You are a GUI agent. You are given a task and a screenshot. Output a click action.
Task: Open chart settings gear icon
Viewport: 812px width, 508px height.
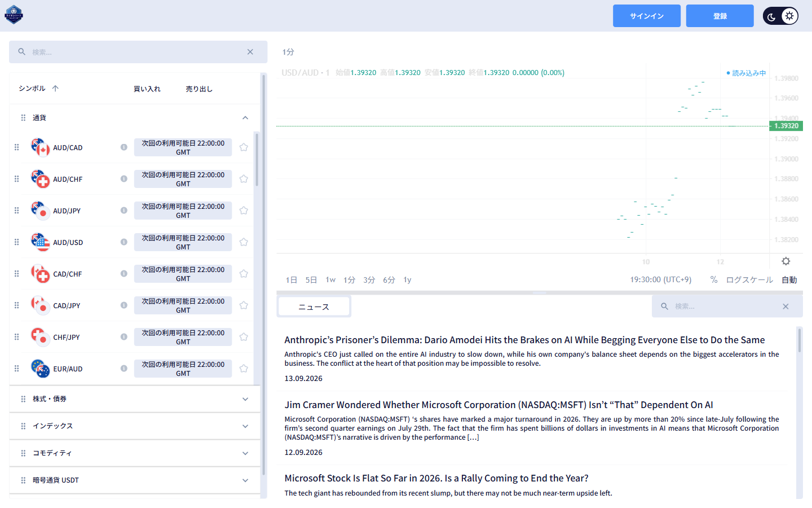785,261
